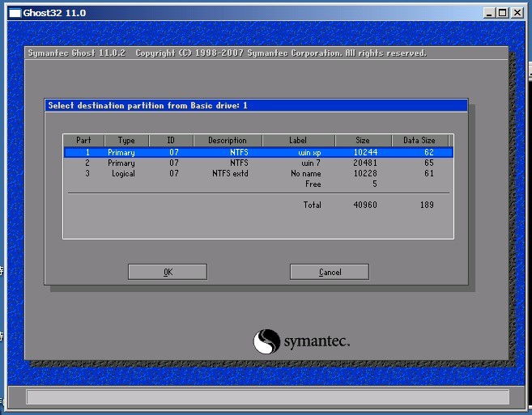Select partition 2 labeled win 7
532x415 pixels.
258,163
